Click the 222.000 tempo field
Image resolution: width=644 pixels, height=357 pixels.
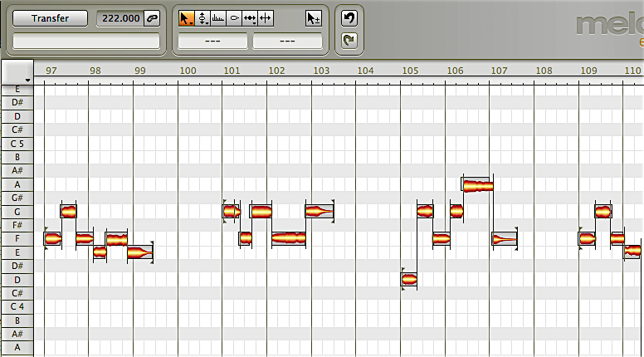(x=120, y=18)
